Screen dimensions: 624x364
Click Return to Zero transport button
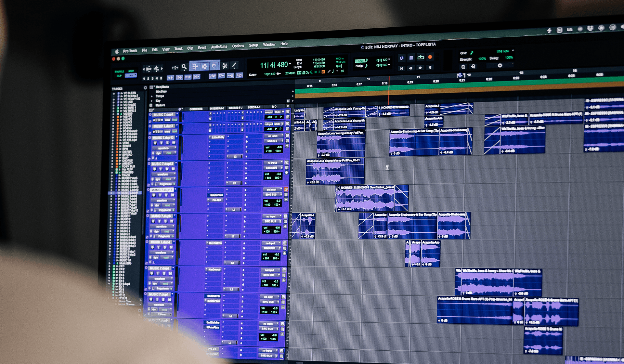(x=401, y=68)
